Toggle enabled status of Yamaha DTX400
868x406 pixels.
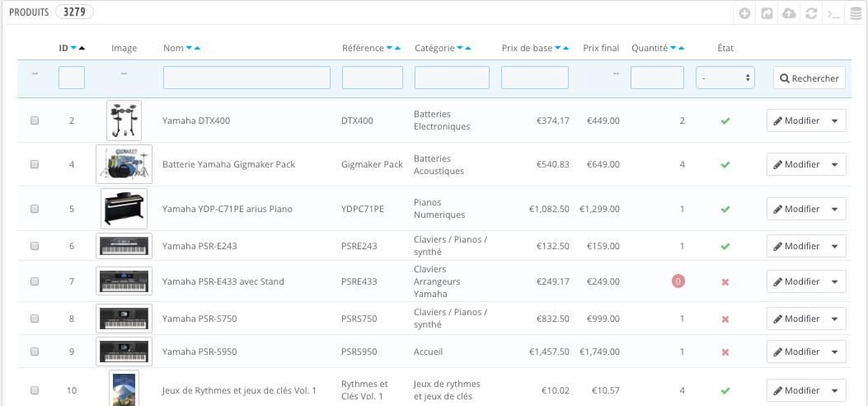click(725, 120)
